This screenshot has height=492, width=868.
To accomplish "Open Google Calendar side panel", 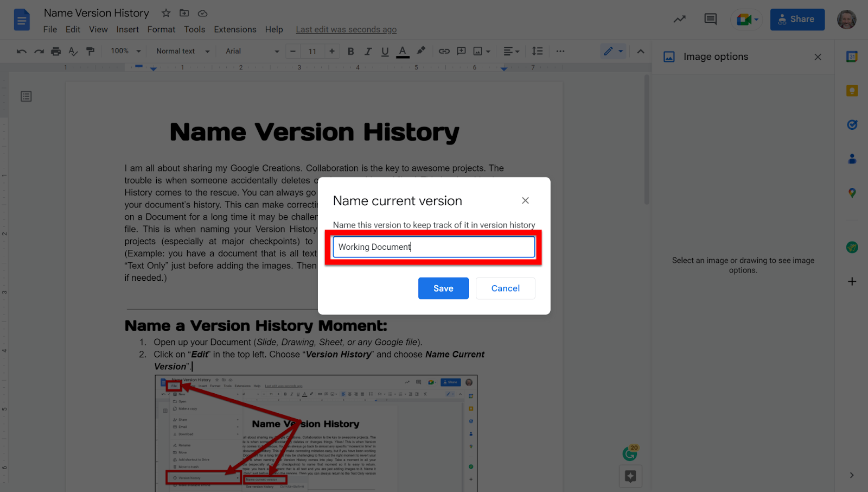I will [852, 56].
